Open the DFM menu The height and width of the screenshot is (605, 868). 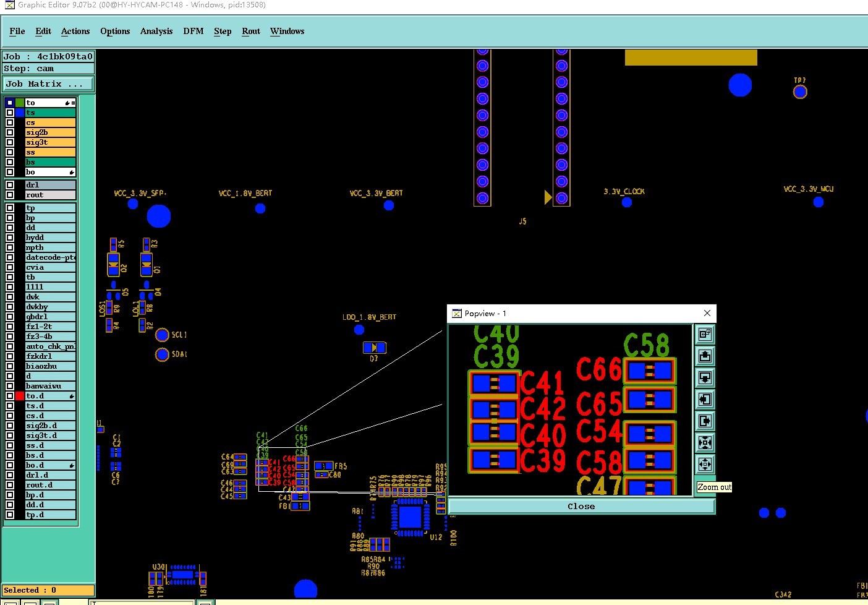point(194,31)
